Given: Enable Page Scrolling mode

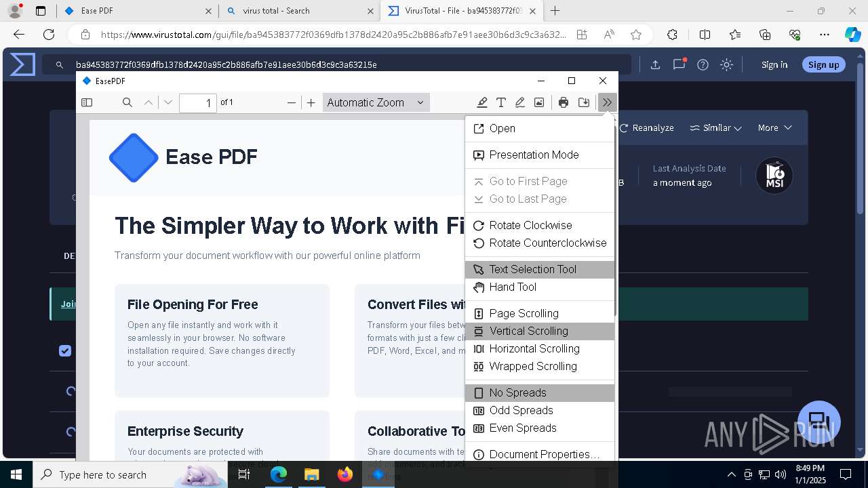Looking at the screenshot, I should (x=540, y=313).
